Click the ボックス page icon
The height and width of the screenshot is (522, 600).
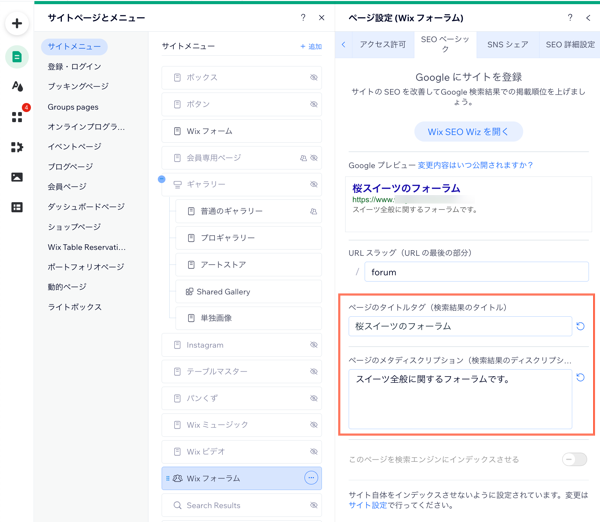click(x=177, y=77)
